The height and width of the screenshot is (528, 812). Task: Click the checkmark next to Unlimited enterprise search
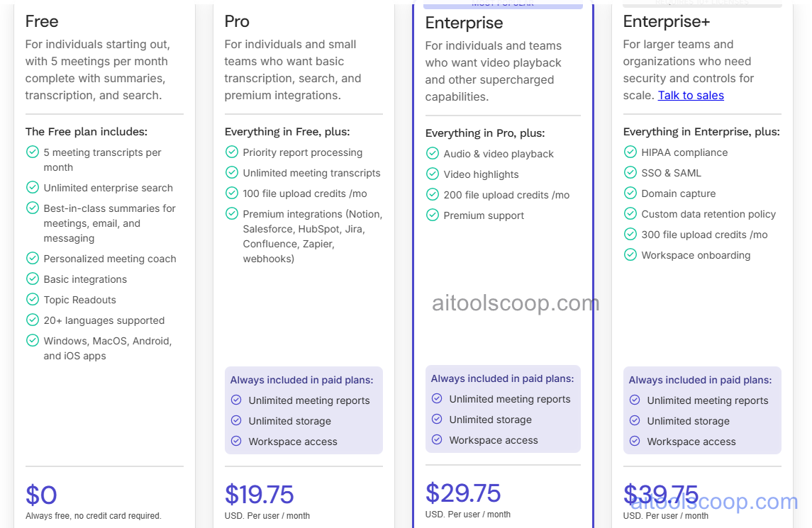33,188
